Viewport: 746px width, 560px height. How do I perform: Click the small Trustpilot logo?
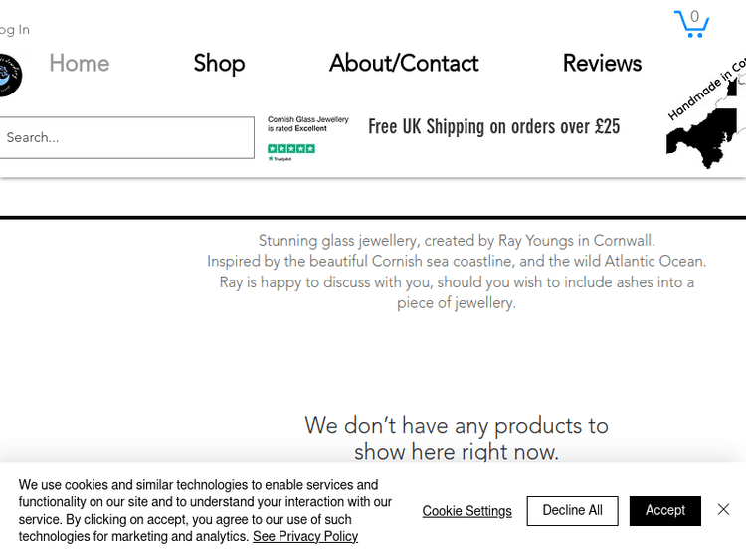tap(280, 159)
